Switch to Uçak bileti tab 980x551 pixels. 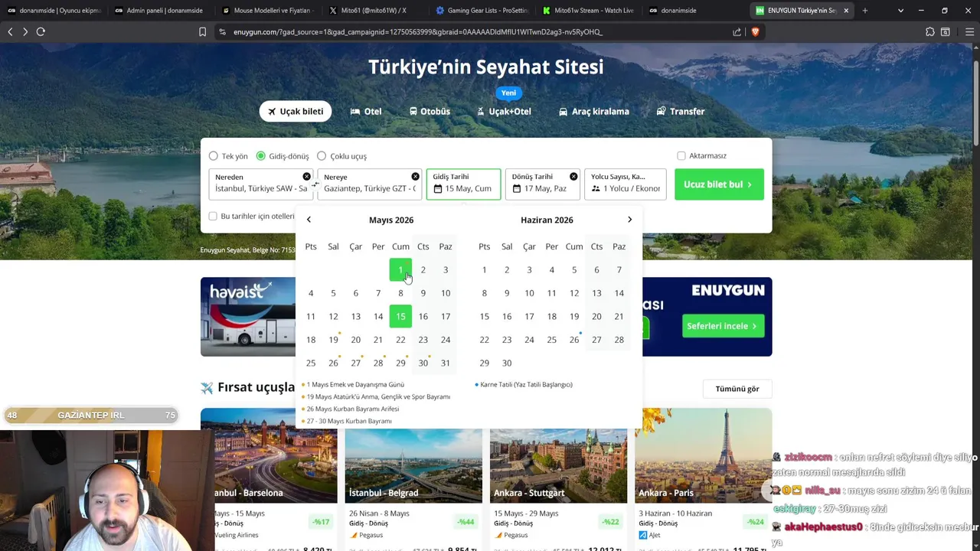pos(296,111)
